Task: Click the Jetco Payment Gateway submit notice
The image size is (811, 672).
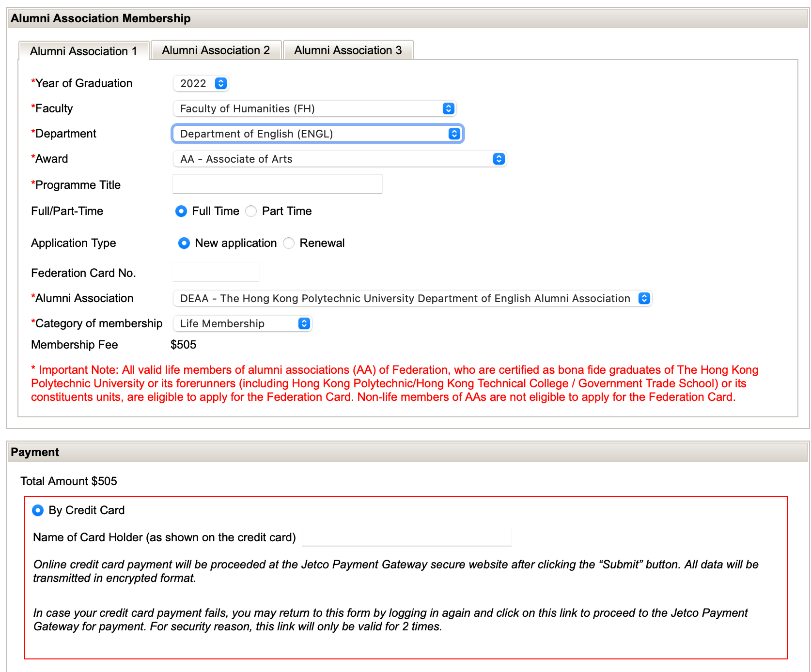Action: click(x=396, y=571)
